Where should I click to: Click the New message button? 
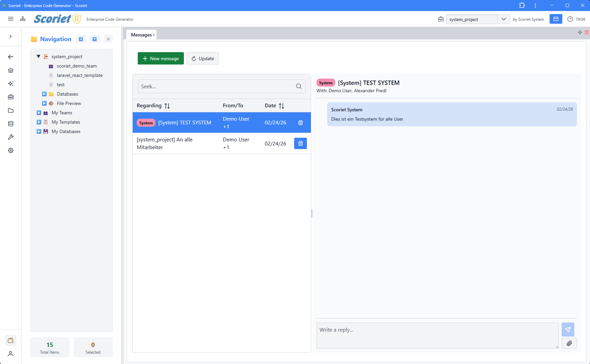point(161,58)
